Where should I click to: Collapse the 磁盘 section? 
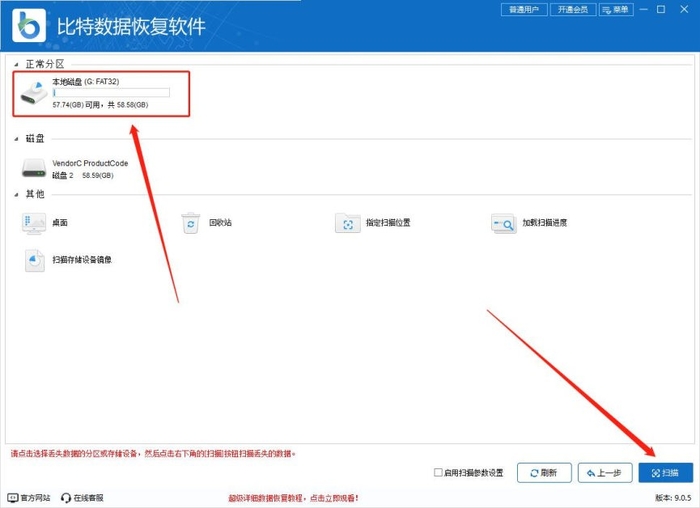click(x=16, y=139)
